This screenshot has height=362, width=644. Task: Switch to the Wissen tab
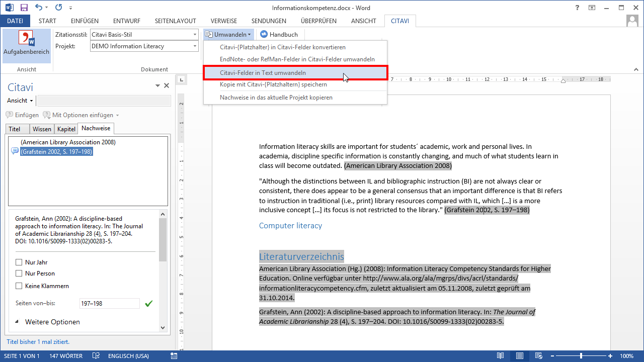coord(42,129)
